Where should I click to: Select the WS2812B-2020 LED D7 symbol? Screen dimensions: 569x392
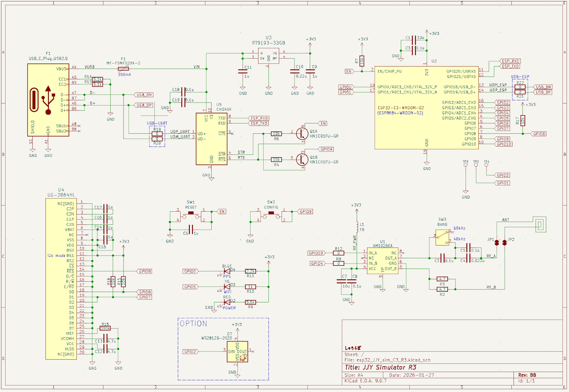[237, 352]
